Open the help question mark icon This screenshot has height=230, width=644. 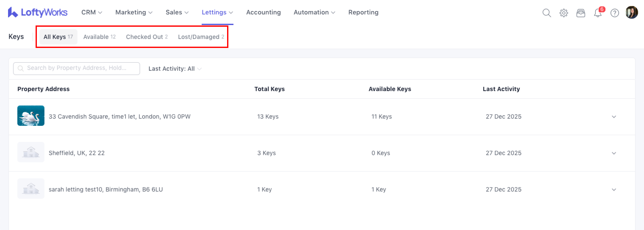click(615, 13)
